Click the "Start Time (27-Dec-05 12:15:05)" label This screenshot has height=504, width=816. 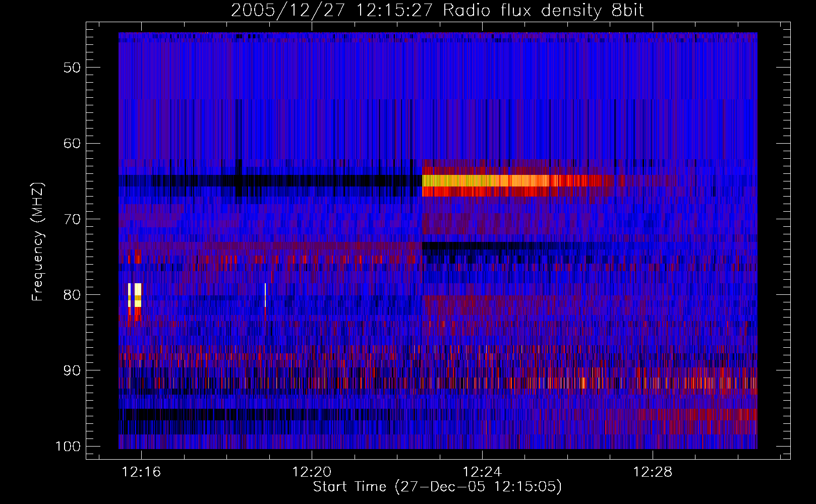point(437,487)
